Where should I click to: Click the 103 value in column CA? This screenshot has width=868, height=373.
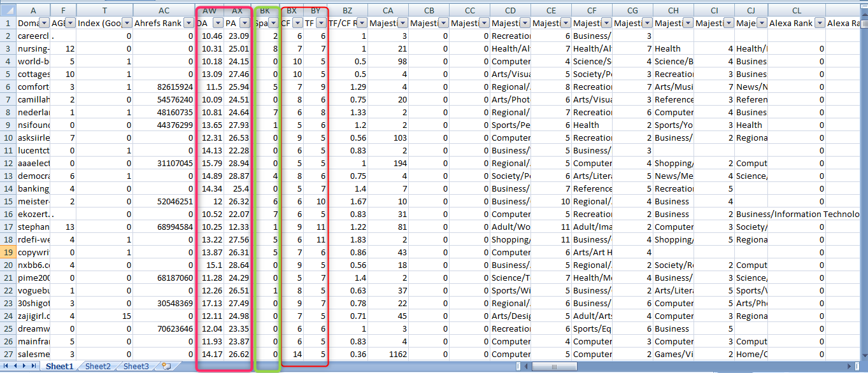tap(388, 137)
